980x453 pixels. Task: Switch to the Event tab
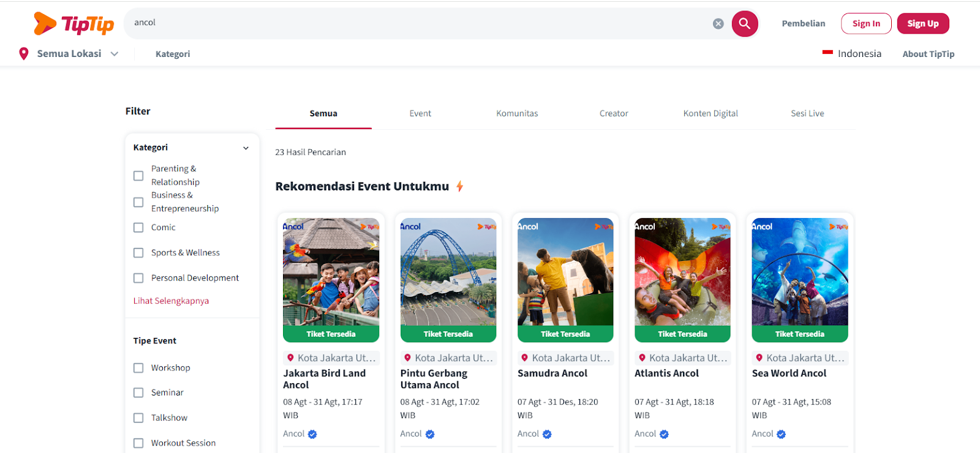tap(420, 113)
